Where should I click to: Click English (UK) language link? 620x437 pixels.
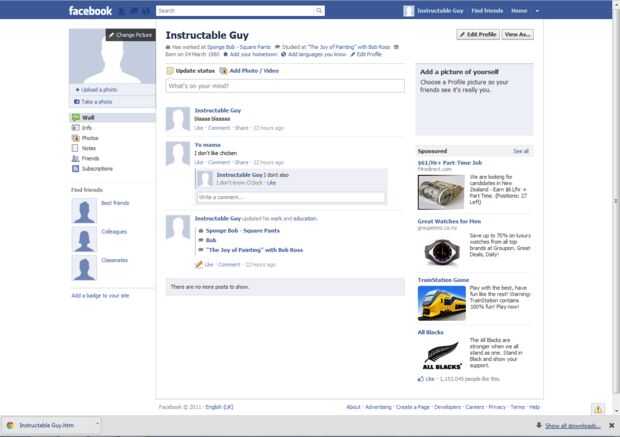(x=219, y=407)
